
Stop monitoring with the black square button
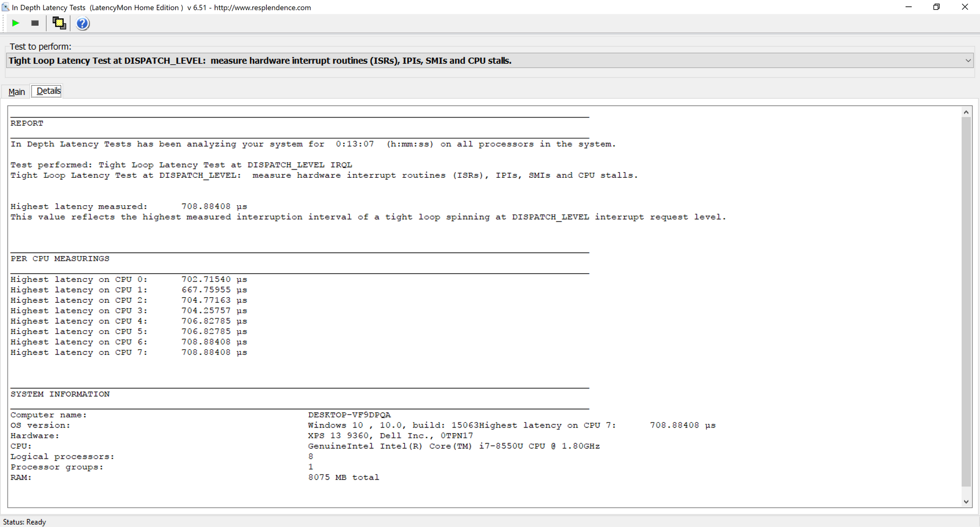[35, 23]
